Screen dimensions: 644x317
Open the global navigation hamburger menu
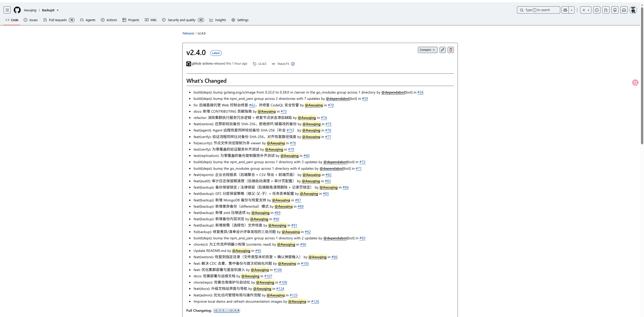pos(7,10)
